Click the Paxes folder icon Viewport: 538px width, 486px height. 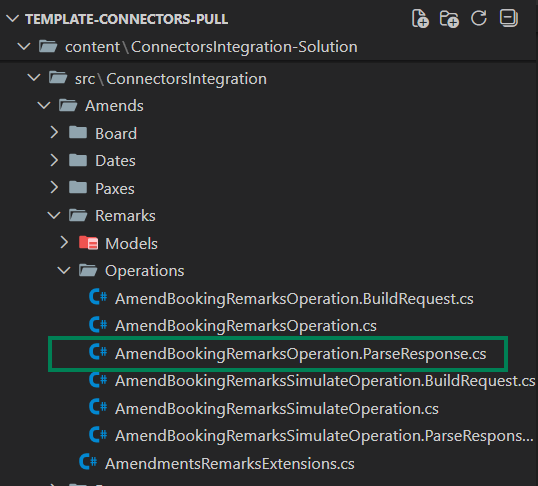click(x=78, y=188)
